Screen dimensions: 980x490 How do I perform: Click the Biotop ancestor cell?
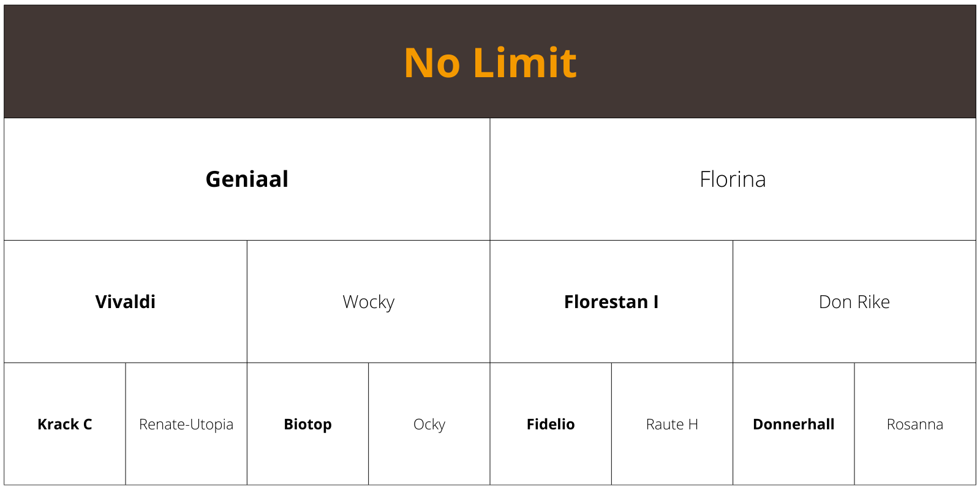point(307,424)
